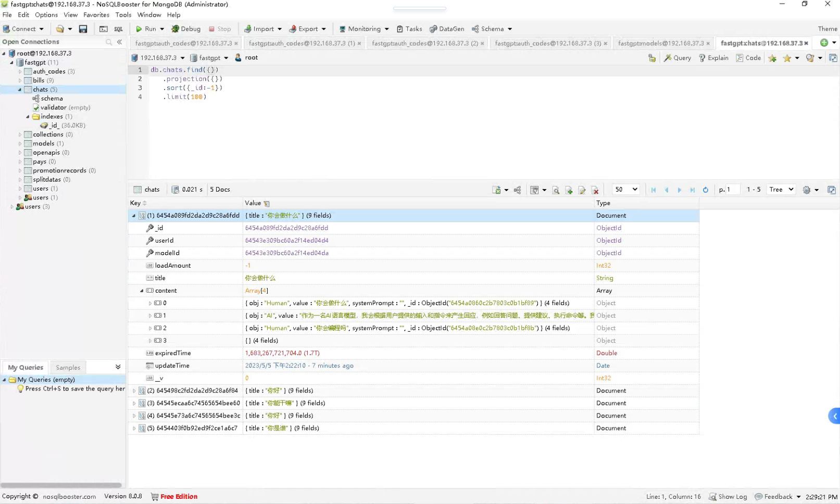Collapse the content array row
The width and height of the screenshot is (840, 504).
[142, 291]
